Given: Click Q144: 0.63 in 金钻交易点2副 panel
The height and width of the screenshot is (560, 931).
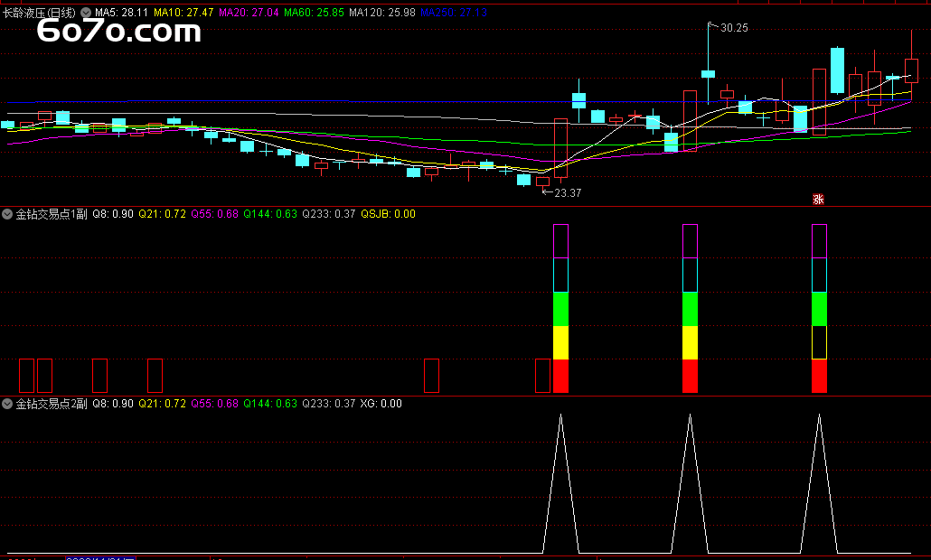Looking at the screenshot, I should coord(270,404).
